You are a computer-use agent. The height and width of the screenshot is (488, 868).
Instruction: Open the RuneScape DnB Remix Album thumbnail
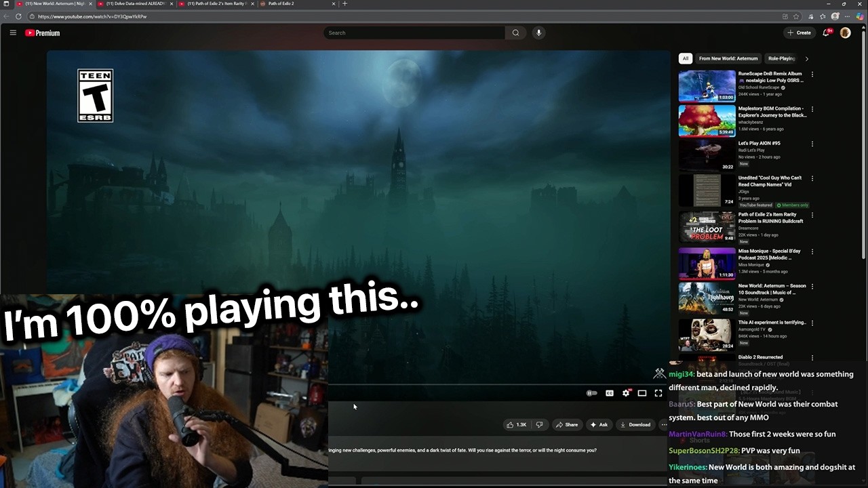tap(707, 85)
